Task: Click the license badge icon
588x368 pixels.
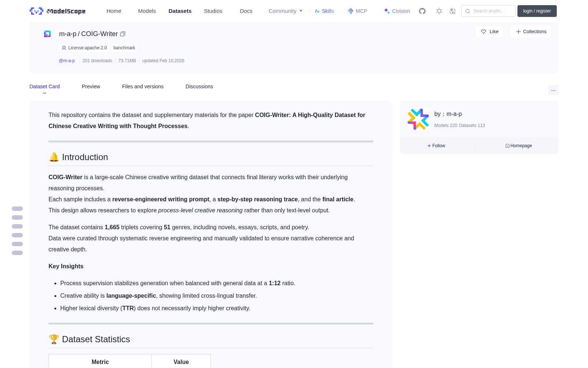Action: (64, 48)
